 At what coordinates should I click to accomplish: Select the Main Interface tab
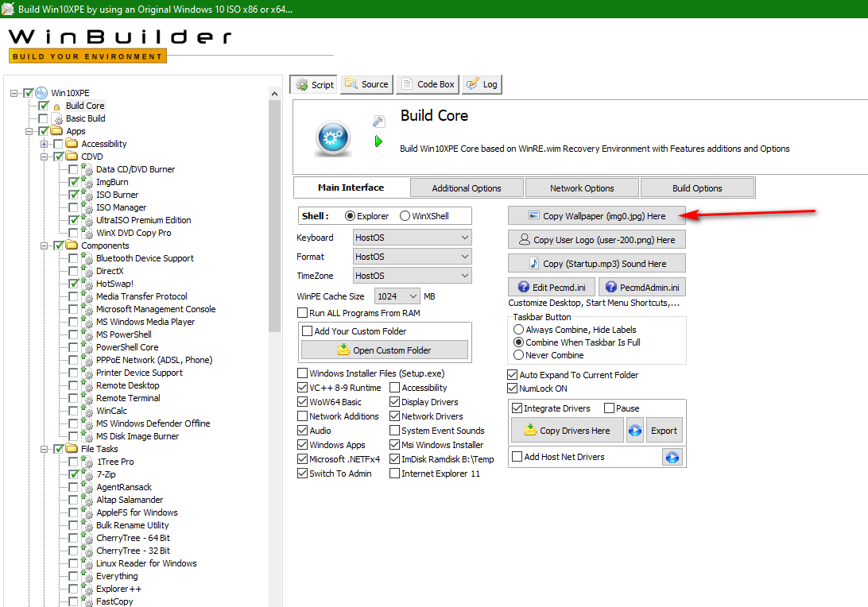(x=351, y=188)
